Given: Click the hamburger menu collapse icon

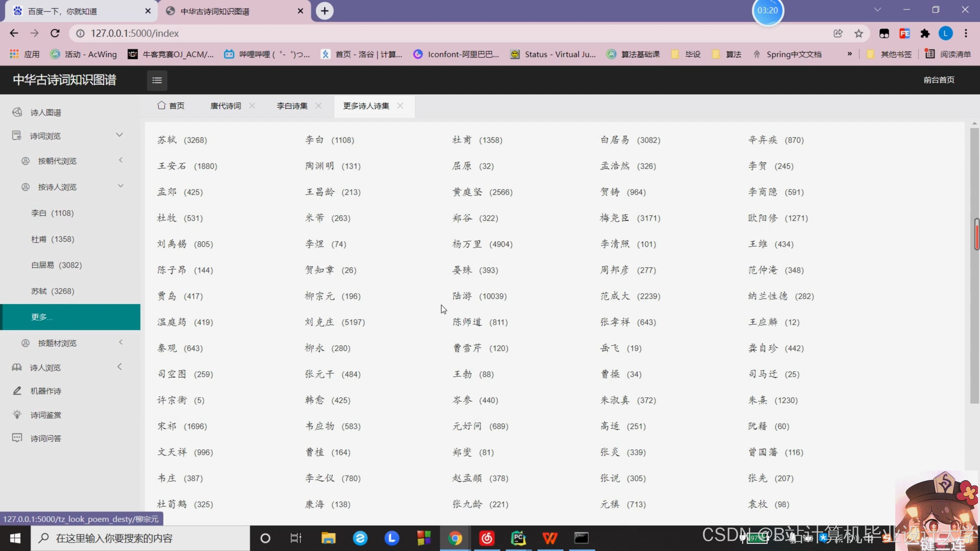Looking at the screenshot, I should 157,80.
